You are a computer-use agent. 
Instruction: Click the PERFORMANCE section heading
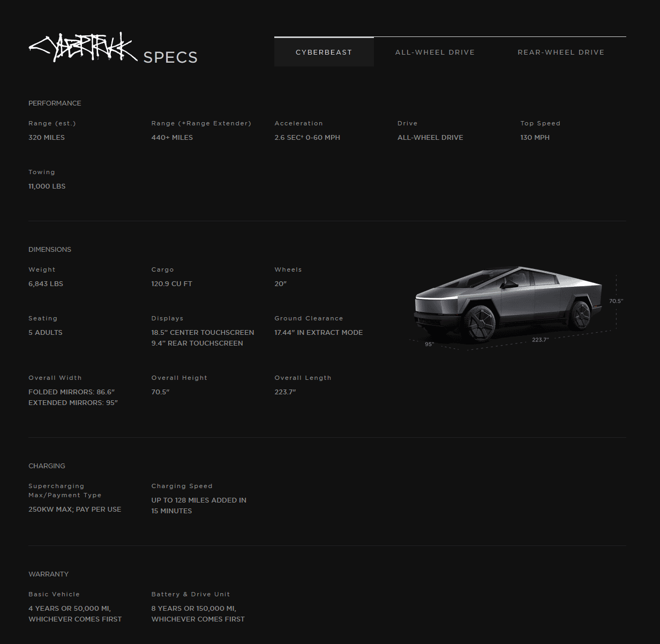pyautogui.click(x=55, y=103)
